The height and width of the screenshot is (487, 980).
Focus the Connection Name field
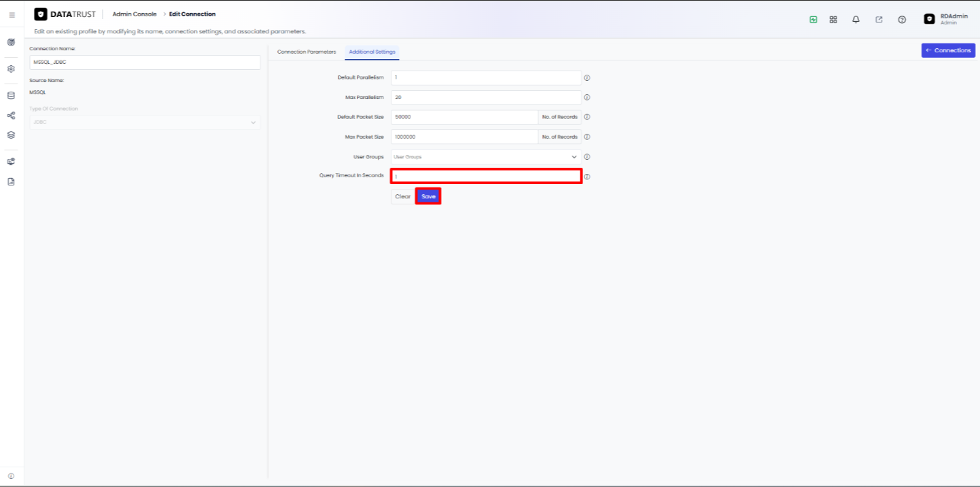coord(145,62)
